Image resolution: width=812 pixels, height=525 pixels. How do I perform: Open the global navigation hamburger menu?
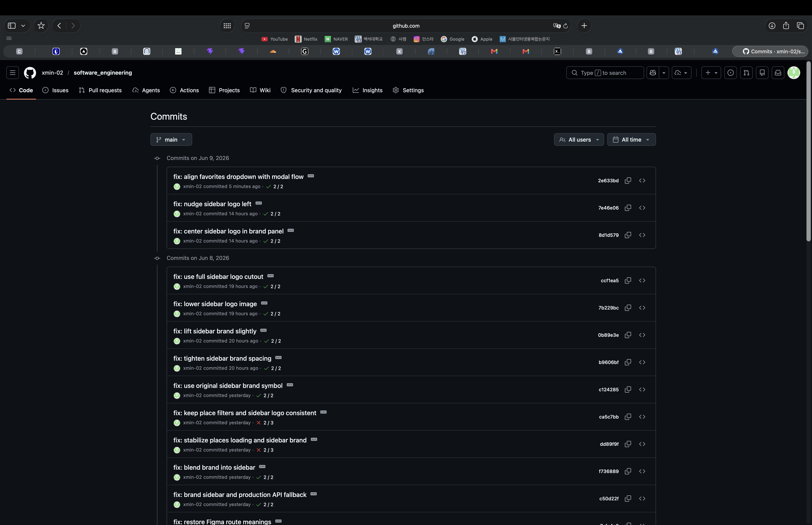tap(13, 73)
